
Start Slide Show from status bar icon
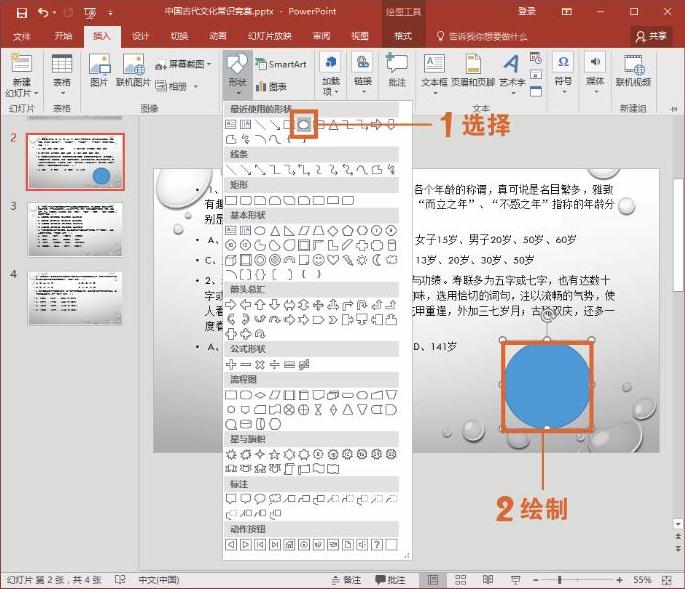pyautogui.click(x=515, y=580)
